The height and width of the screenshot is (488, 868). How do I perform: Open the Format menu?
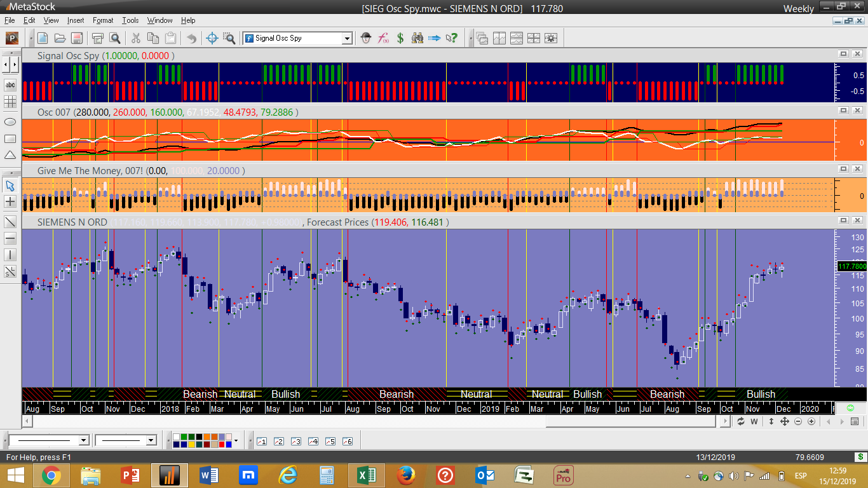(x=102, y=20)
